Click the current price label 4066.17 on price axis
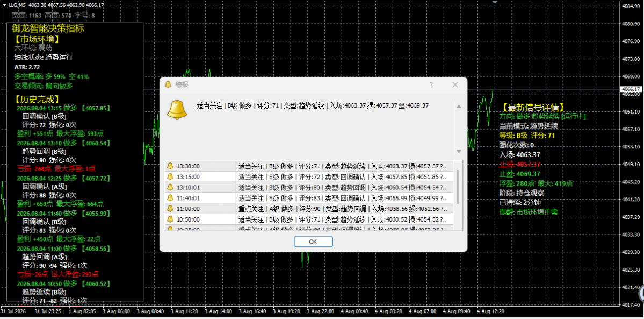The width and height of the screenshot is (644, 319). coord(631,89)
